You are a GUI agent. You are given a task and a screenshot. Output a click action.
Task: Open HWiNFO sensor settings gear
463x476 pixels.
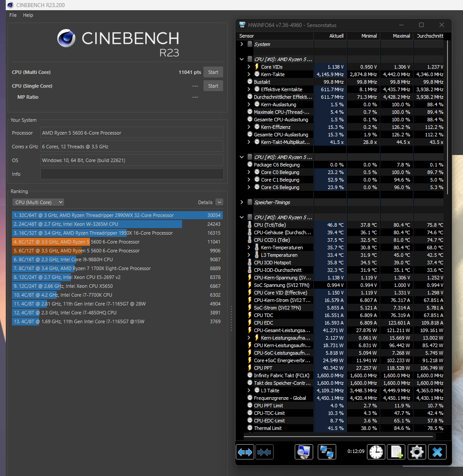(x=416, y=452)
